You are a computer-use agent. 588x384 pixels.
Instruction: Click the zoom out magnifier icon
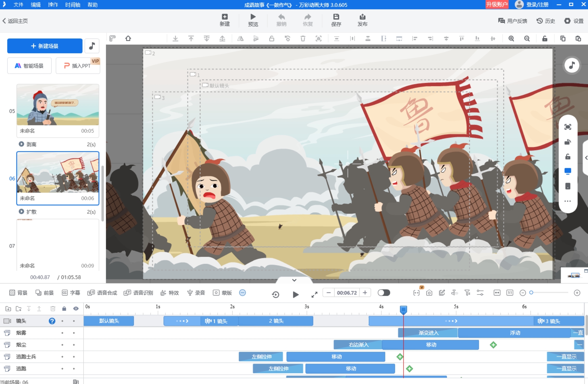(527, 38)
